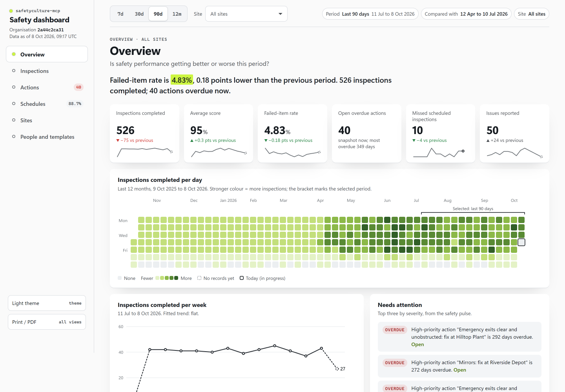Switch the time range to 12m

(x=177, y=14)
